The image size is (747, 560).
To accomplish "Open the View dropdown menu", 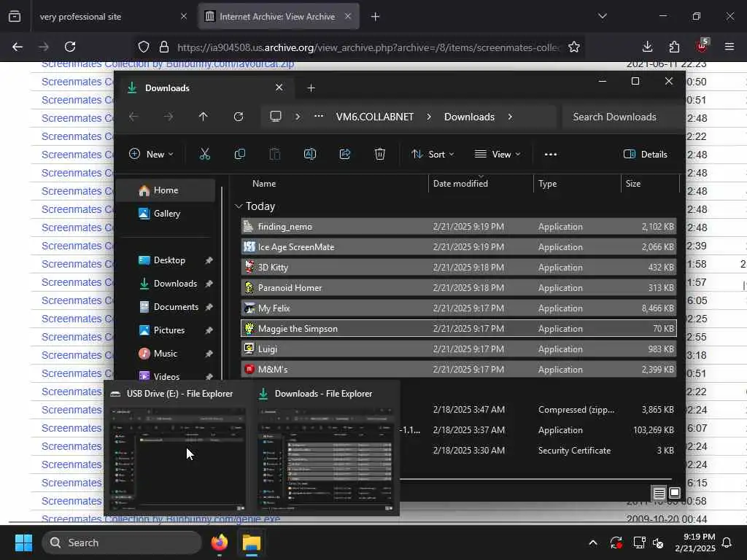I will 498,155.
